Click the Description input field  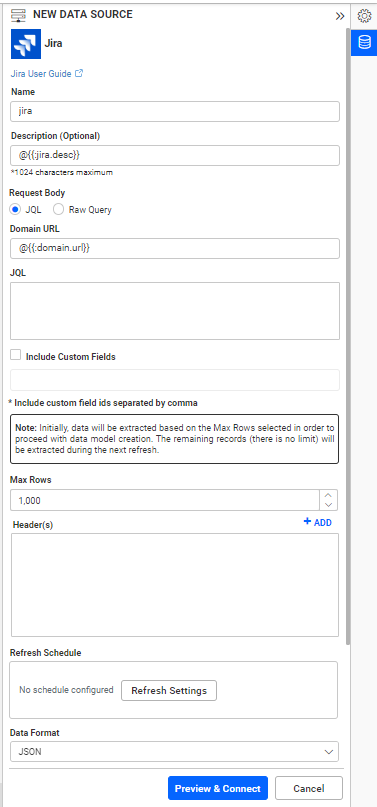coord(175,155)
